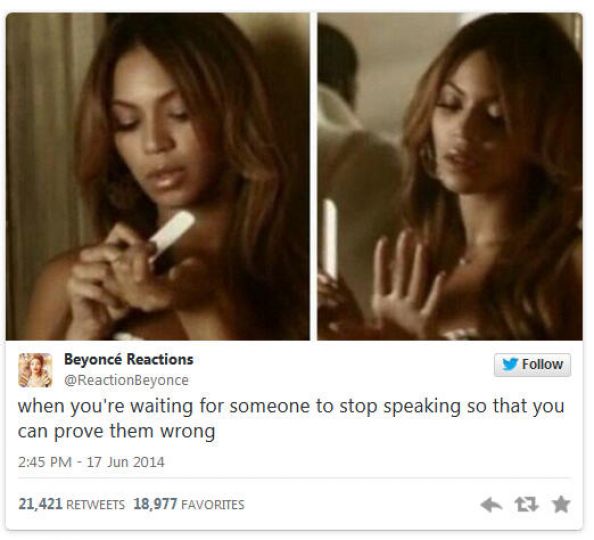594x540 pixels.
Task: Retweet using the retweet arrows icon
Action: pos(526,504)
